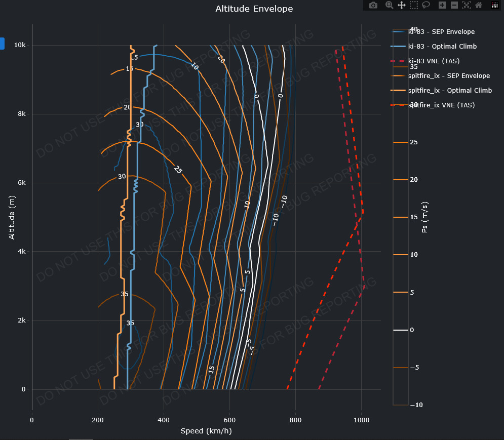This screenshot has width=504, height=440.
Task: Open the Plotly logo link
Action: [494, 5]
